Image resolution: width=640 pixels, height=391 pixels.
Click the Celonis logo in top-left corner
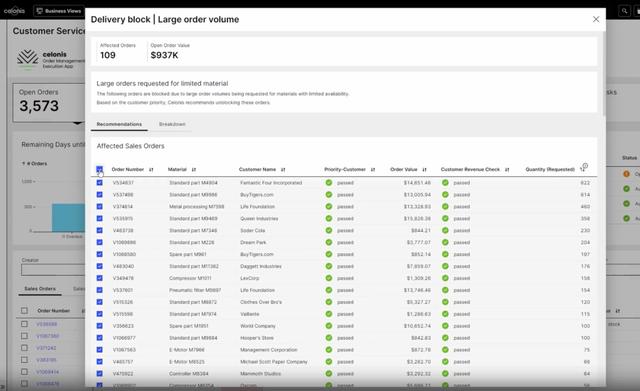click(14, 11)
